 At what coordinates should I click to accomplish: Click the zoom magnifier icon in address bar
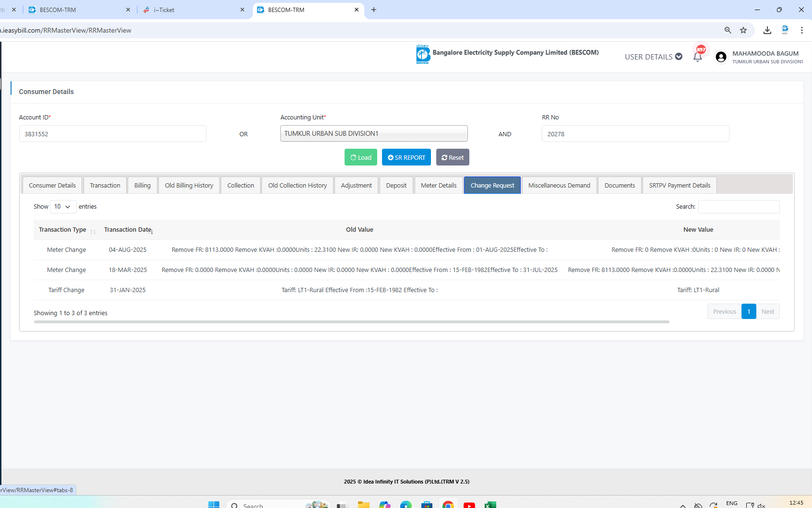[728, 30]
